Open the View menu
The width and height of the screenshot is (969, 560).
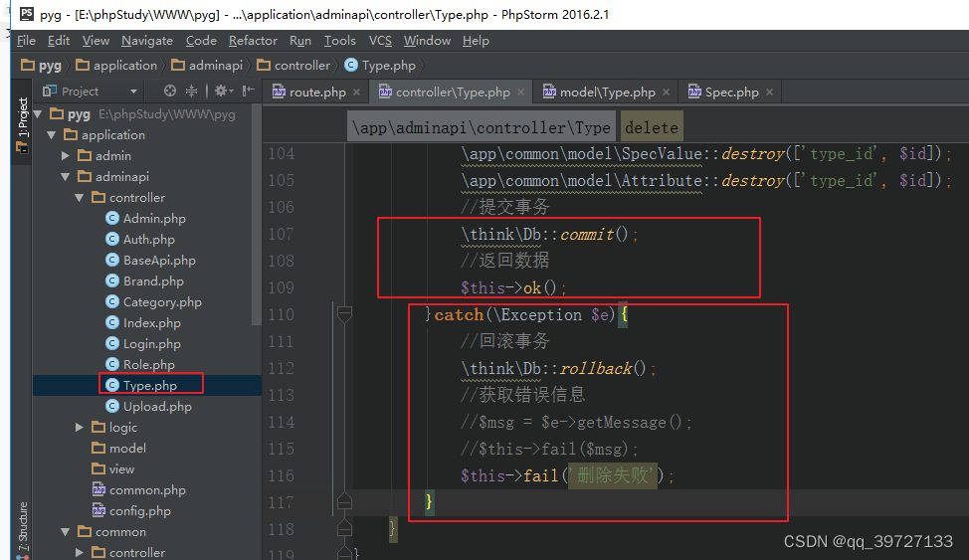click(x=96, y=41)
